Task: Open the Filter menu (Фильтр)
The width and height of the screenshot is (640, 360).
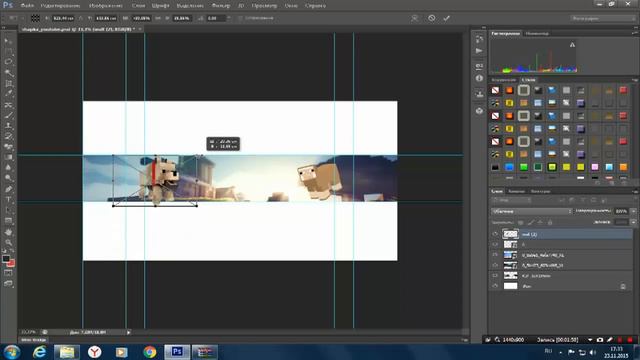Action: (x=221, y=6)
